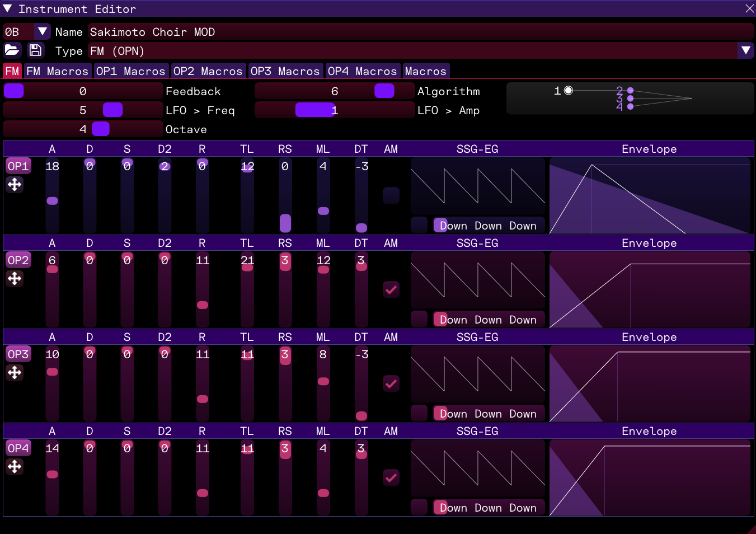The image size is (756, 534).
Task: Close the Instrument Editor window
Action: (x=749, y=8)
